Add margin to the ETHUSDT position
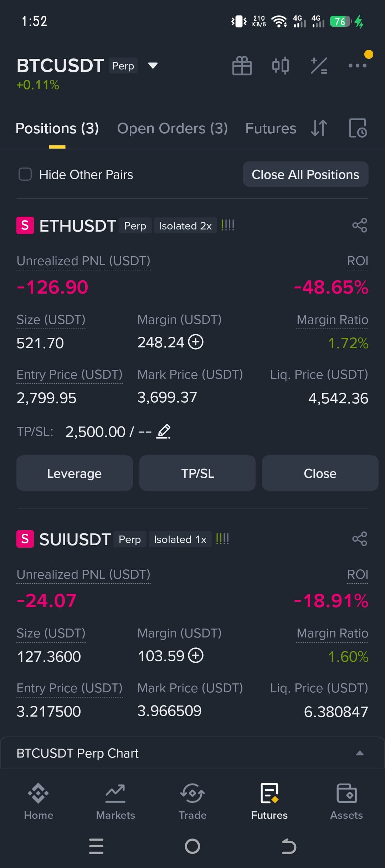Screen dimensions: 385x868 pos(196,342)
